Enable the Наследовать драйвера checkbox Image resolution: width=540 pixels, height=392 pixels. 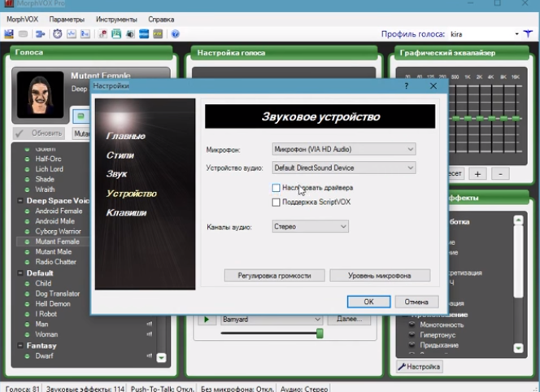click(276, 188)
